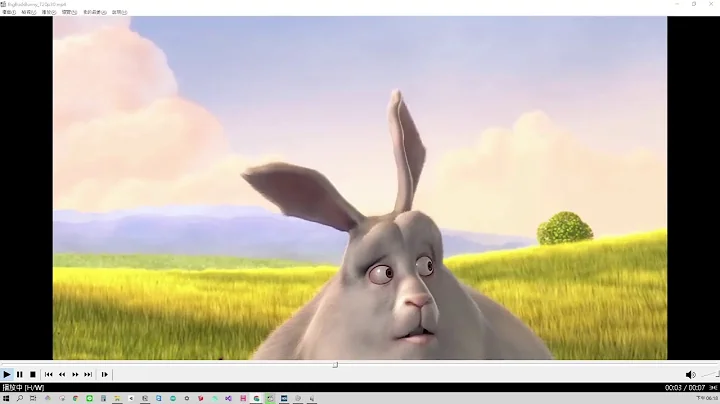This screenshot has width=720, height=404.
Task: Mute audio with the speaker icon
Action: [x=690, y=375]
